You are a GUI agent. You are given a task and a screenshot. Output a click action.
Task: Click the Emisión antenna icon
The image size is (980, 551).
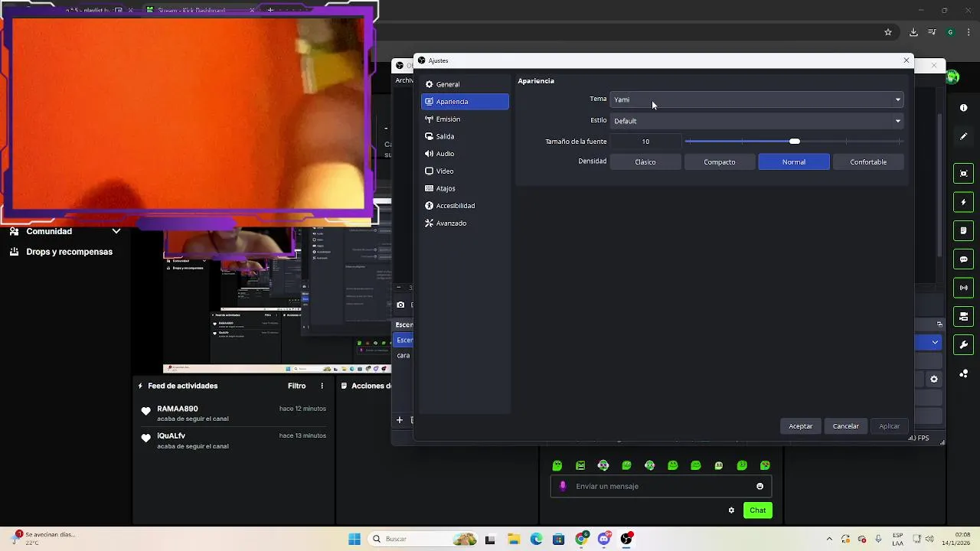click(x=430, y=119)
